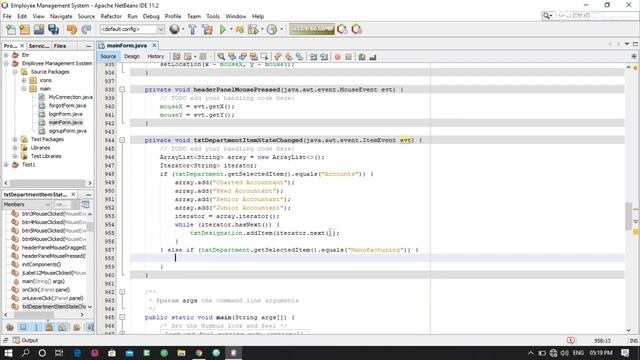Click the Shift Line Right editor icon
The width and height of the screenshot is (640, 360).
(324, 57)
